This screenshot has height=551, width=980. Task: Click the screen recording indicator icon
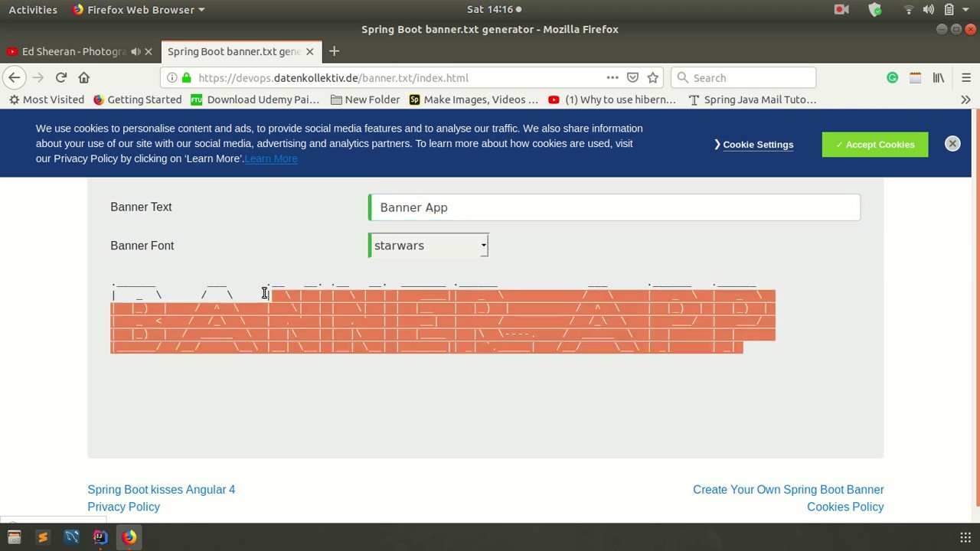[841, 9]
